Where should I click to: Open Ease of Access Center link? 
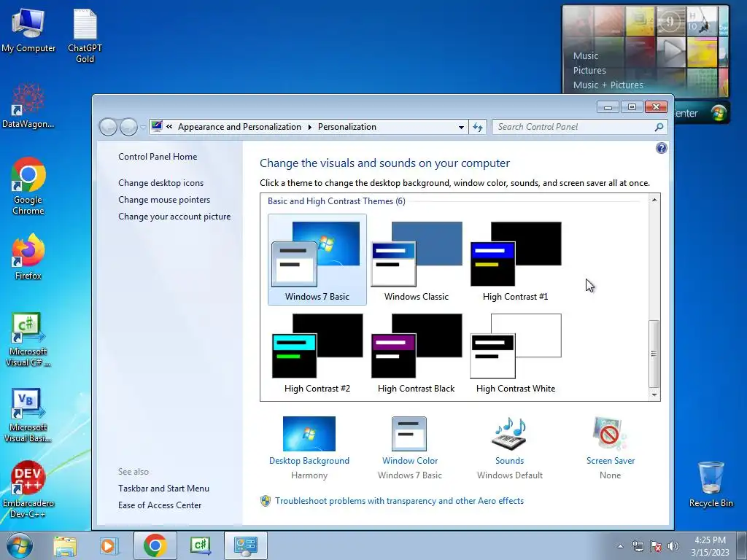(x=160, y=505)
